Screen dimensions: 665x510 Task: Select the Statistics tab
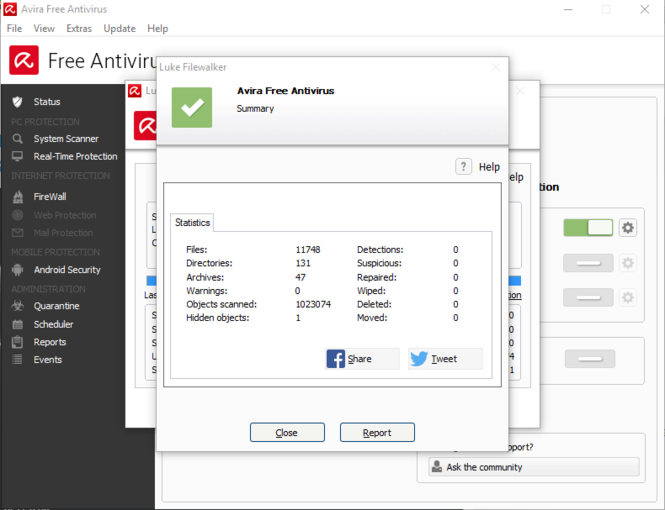pyautogui.click(x=192, y=223)
